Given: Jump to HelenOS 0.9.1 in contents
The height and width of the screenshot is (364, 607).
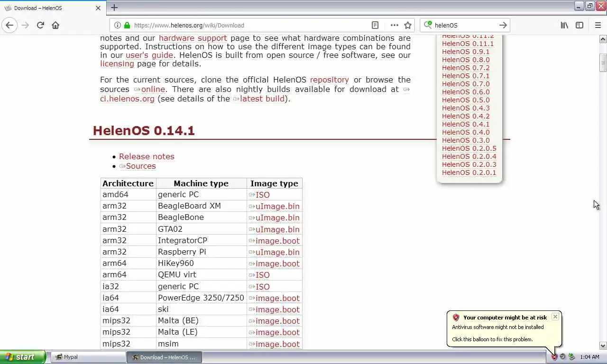Looking at the screenshot, I should (x=466, y=52).
